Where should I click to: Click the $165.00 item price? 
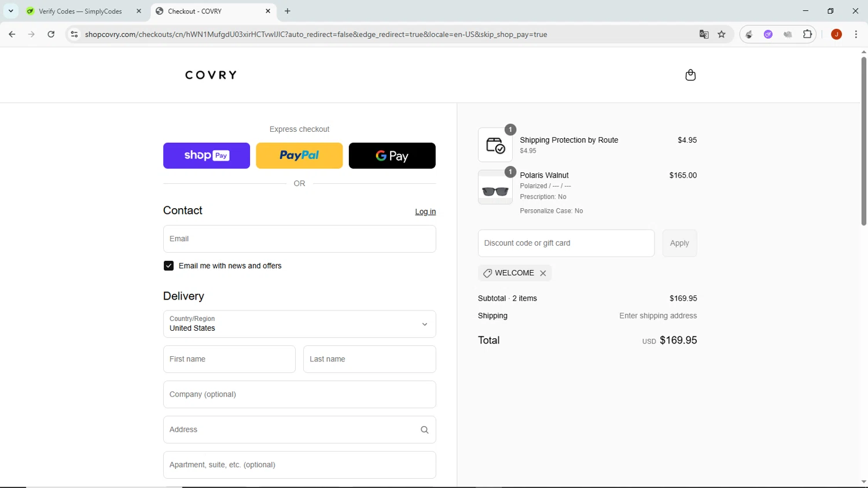[x=683, y=175]
